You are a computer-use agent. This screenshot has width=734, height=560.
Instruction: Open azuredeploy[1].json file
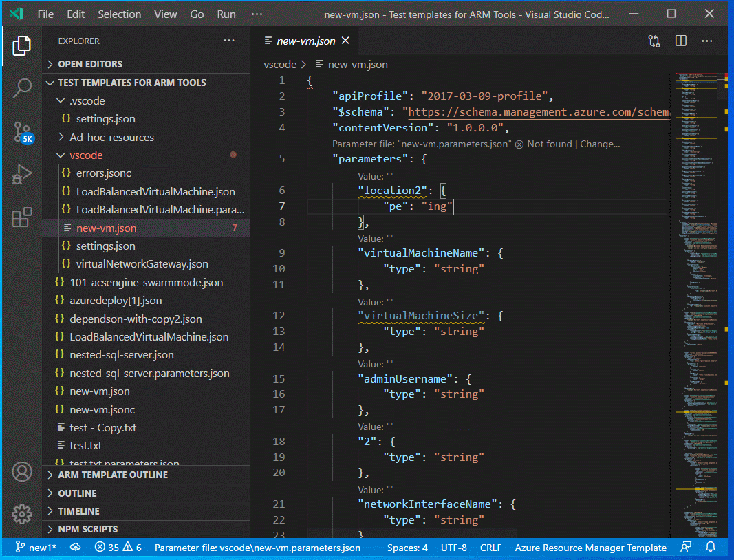[x=146, y=301]
